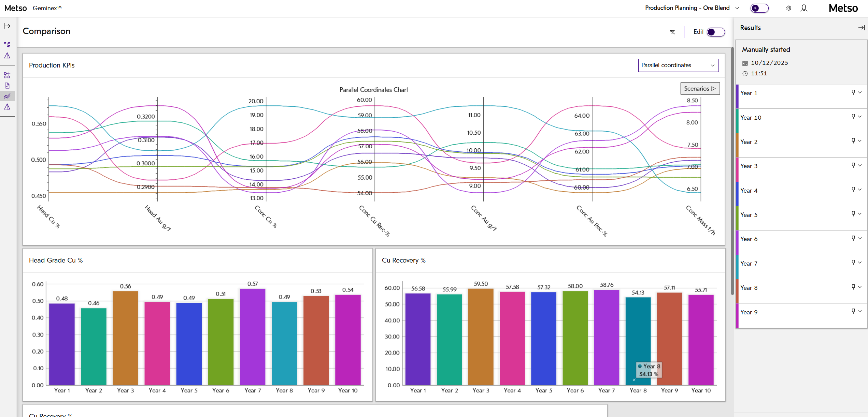Click the Scenarios button
Screen dimensions: 868x417
(700, 89)
